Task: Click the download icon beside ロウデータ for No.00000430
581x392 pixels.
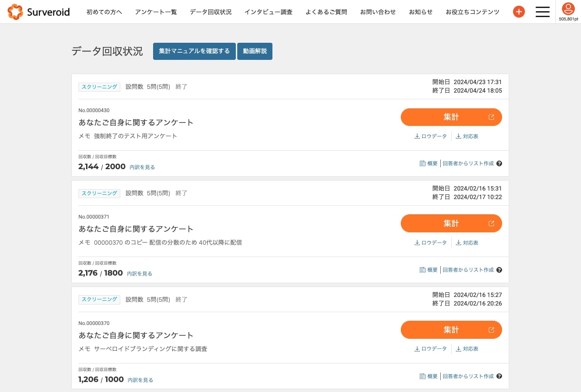Action: [416, 136]
